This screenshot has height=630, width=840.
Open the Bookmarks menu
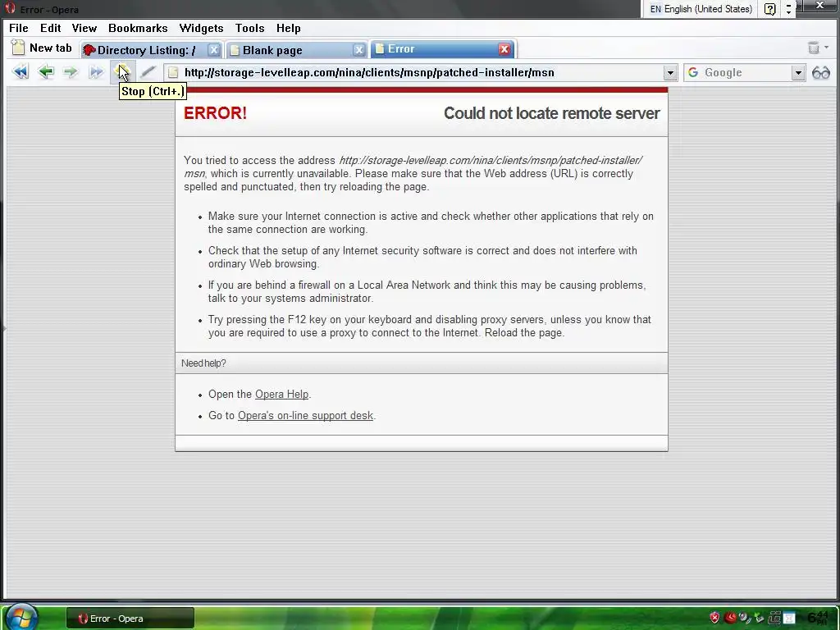click(138, 28)
